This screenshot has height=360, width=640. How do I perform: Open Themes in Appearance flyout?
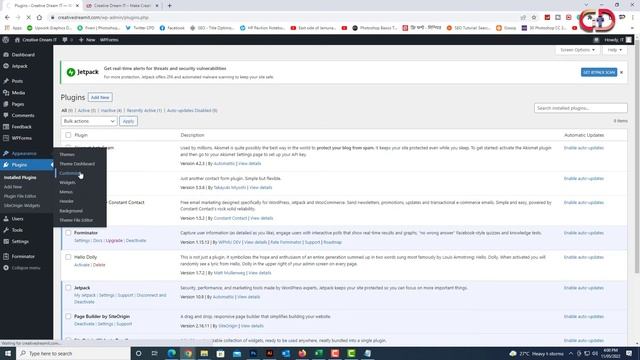tap(67, 155)
